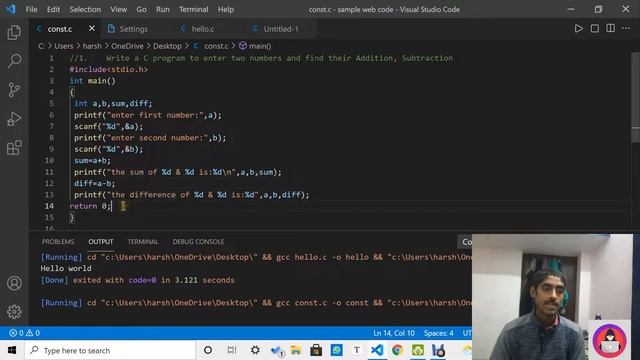Image resolution: width=640 pixels, height=360 pixels.
Task: Open the editor More Actions menu
Action: pos(626,29)
